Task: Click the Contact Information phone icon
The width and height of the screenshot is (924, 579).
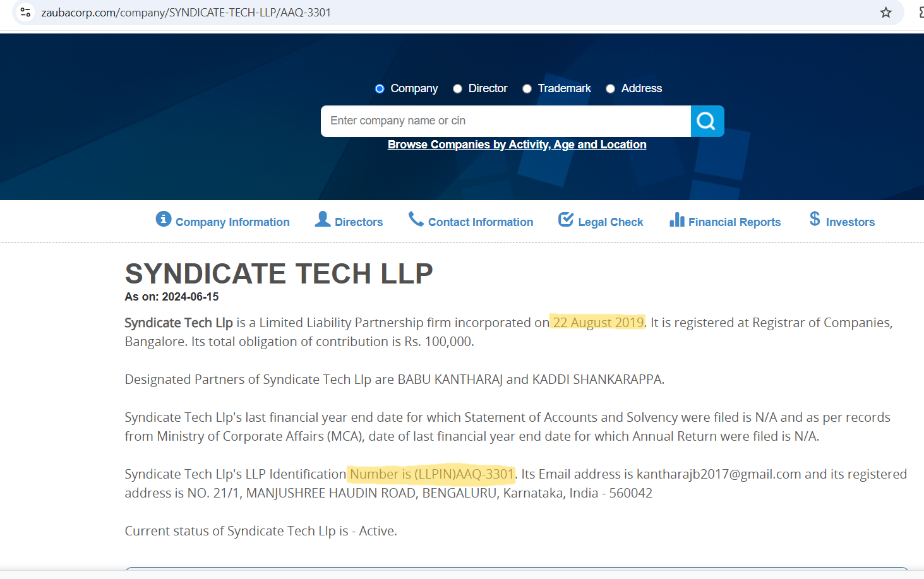Action: pos(416,219)
